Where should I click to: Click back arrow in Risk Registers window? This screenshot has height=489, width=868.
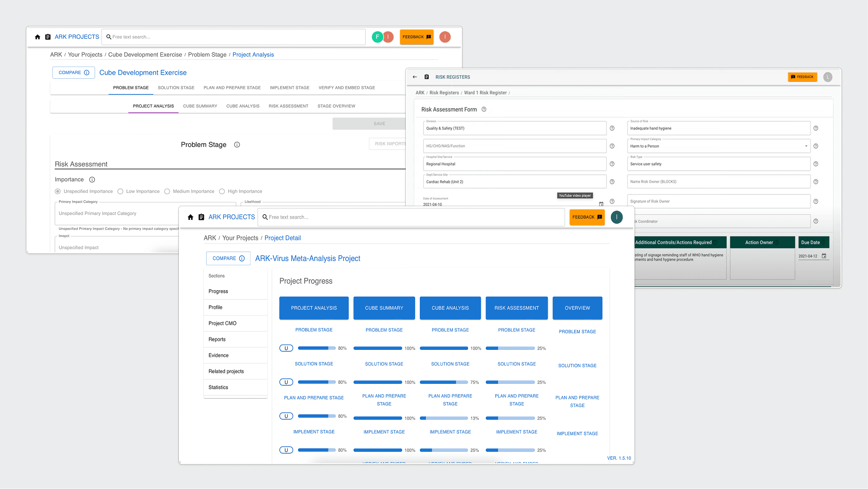(x=415, y=77)
